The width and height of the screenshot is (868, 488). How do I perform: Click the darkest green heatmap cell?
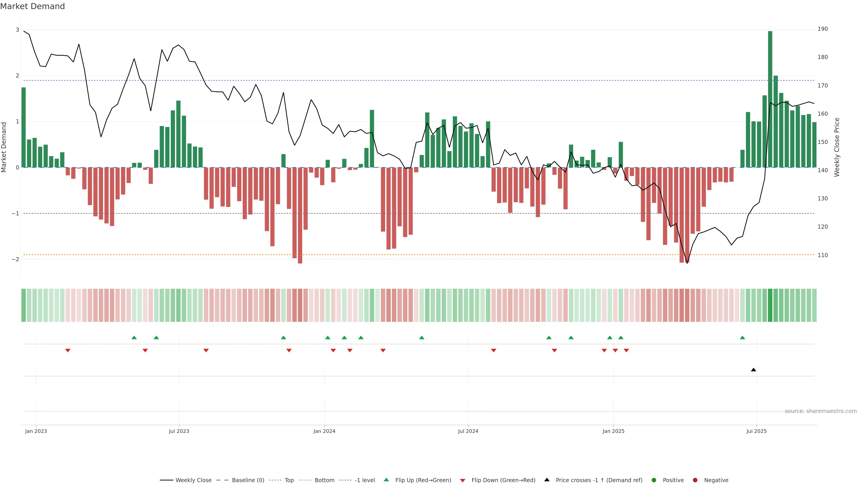[x=770, y=305]
